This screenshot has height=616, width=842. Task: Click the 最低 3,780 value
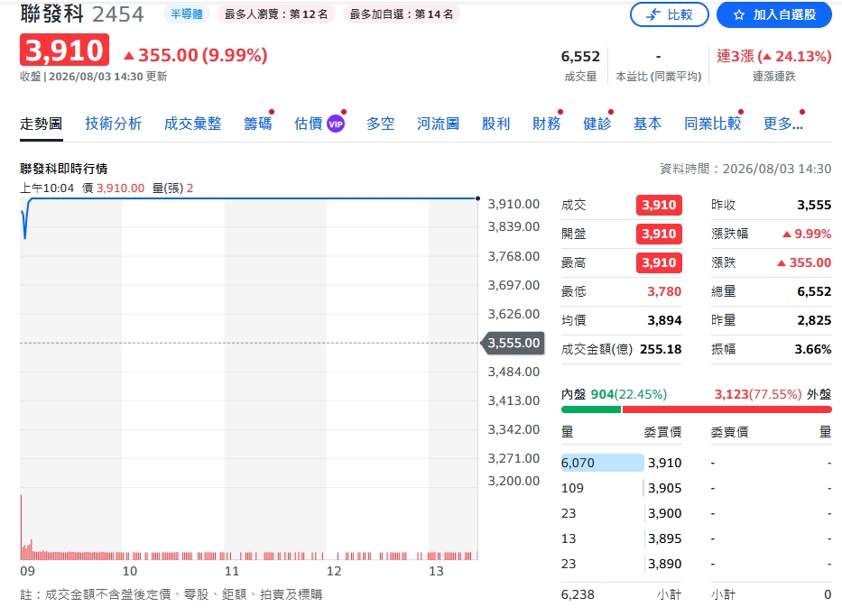click(x=664, y=291)
